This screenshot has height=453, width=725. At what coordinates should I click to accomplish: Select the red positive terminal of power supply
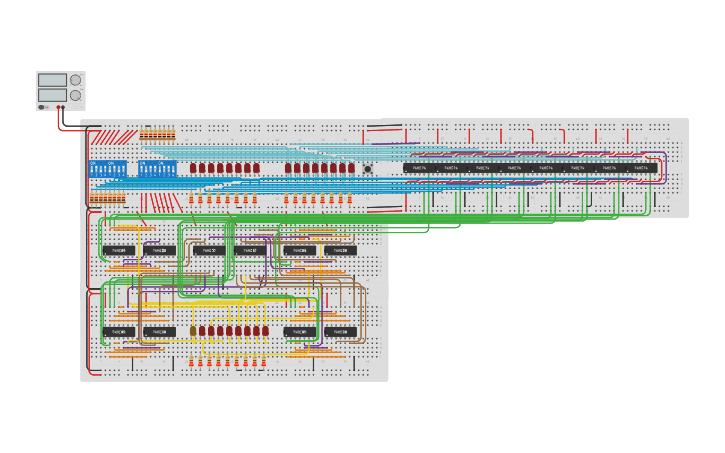(58, 107)
